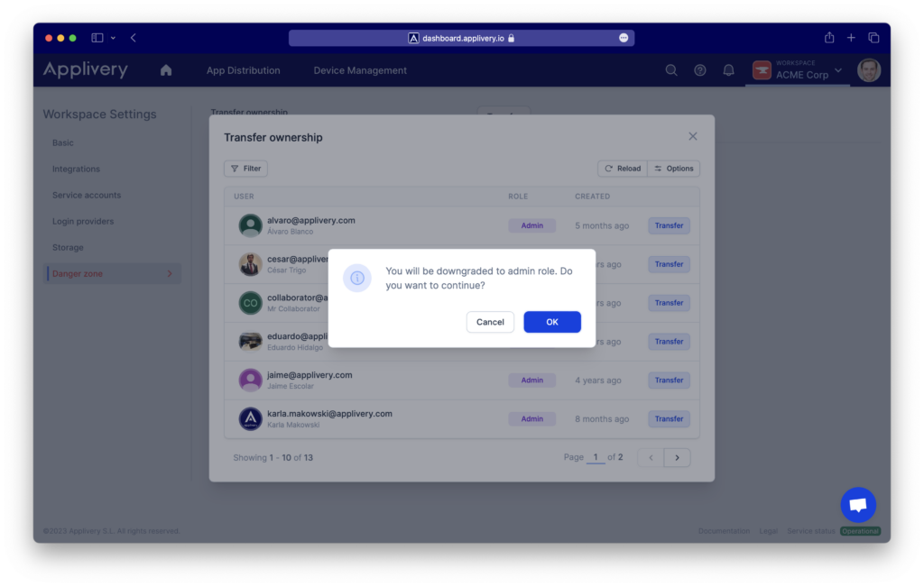
Task: Sort by the USER column header
Action: point(244,197)
